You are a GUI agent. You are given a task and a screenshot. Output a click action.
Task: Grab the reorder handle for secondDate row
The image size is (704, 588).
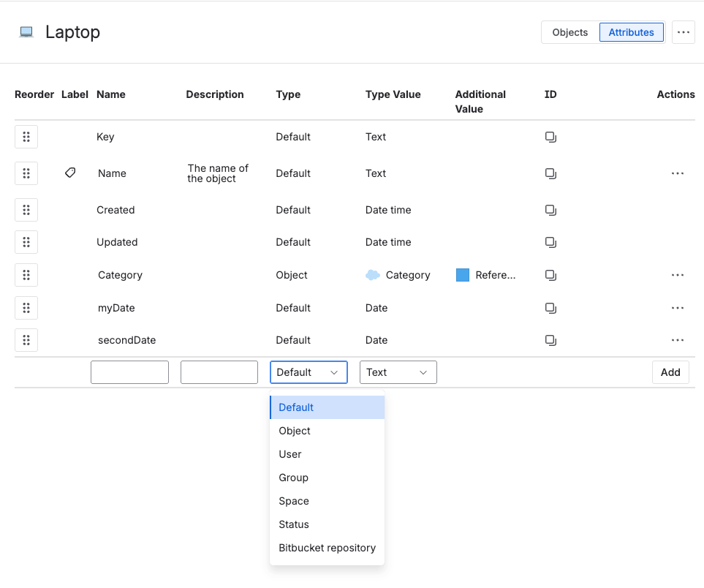(26, 340)
